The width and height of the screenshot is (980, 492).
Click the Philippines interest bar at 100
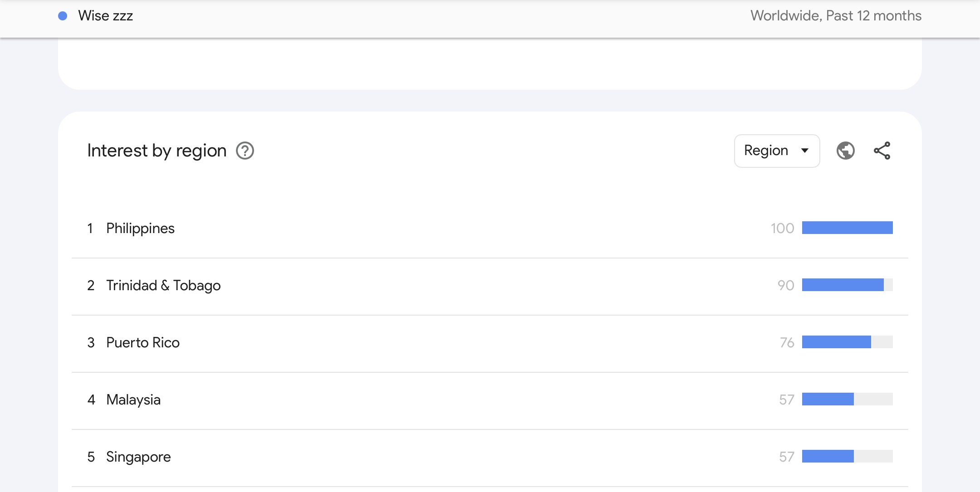847,228
